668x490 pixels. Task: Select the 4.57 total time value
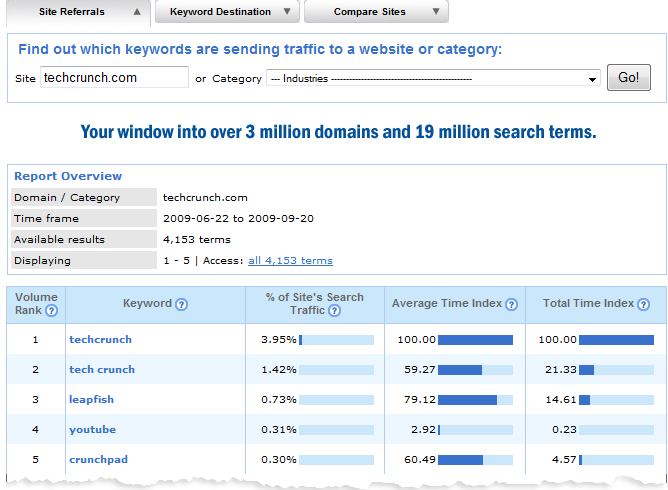[x=564, y=459]
